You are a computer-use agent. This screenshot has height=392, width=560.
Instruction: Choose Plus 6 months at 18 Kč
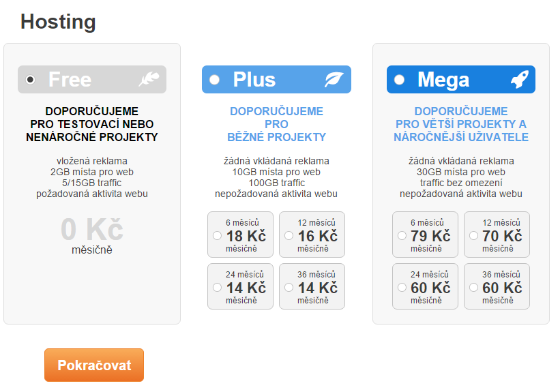point(217,236)
